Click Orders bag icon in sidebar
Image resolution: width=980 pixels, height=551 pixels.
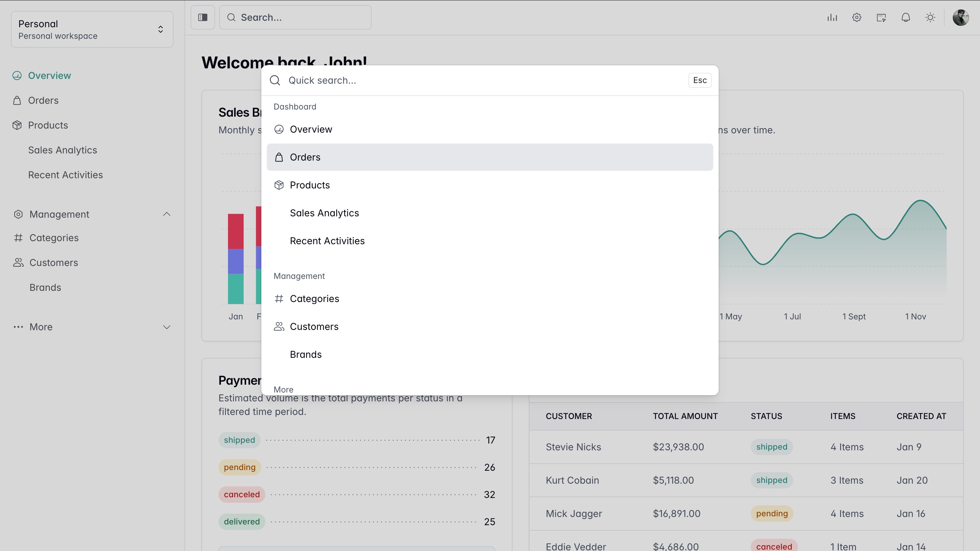click(17, 100)
